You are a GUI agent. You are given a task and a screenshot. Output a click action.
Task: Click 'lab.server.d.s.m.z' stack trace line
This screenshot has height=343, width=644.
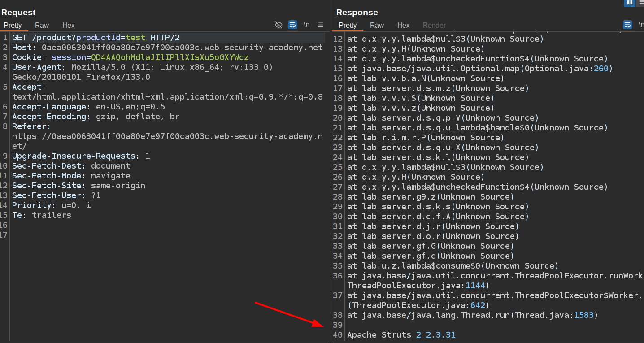438,88
